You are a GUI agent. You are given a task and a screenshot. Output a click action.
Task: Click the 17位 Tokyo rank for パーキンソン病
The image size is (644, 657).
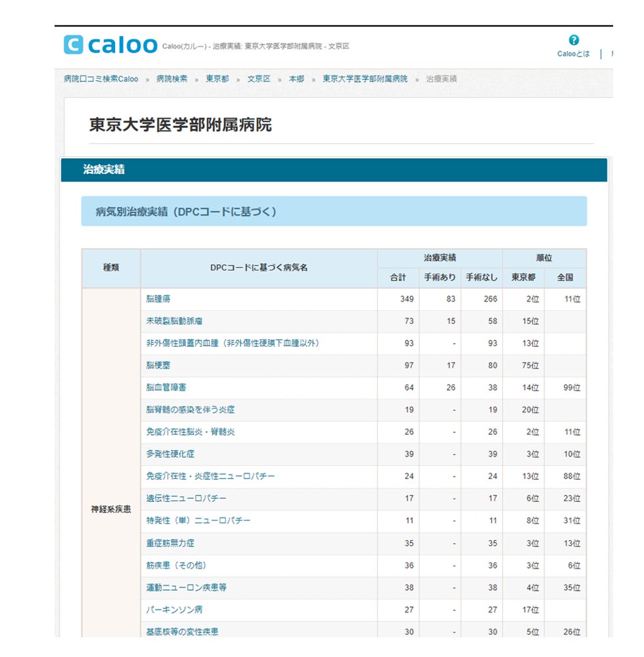(530, 610)
